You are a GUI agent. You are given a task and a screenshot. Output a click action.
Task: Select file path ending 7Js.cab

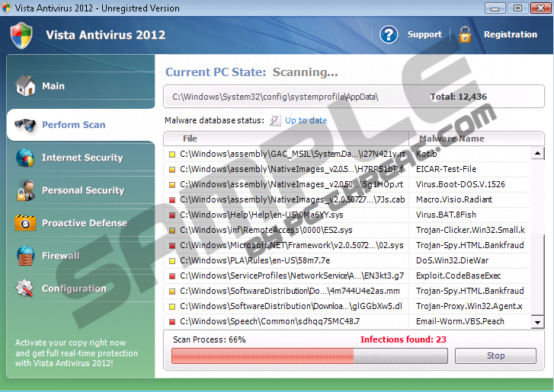293,199
